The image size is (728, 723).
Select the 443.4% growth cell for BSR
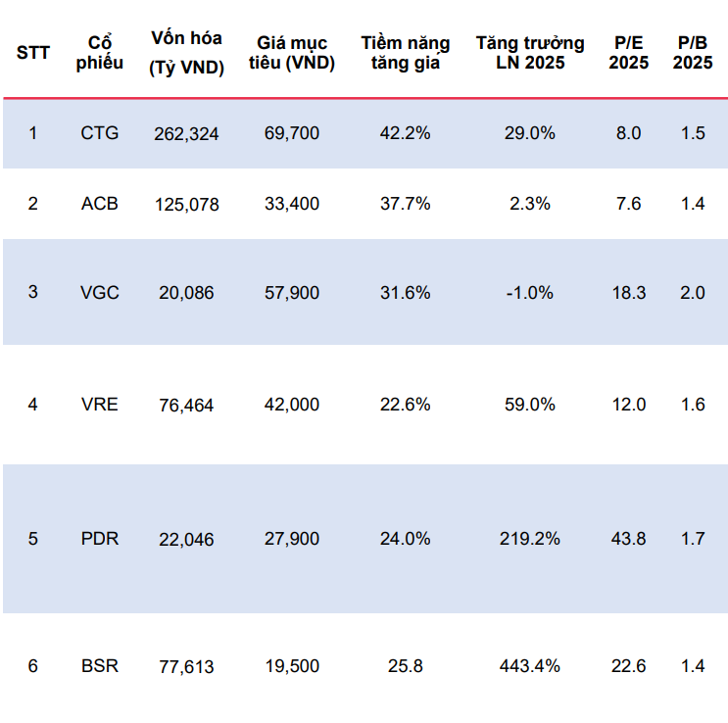[530, 666]
